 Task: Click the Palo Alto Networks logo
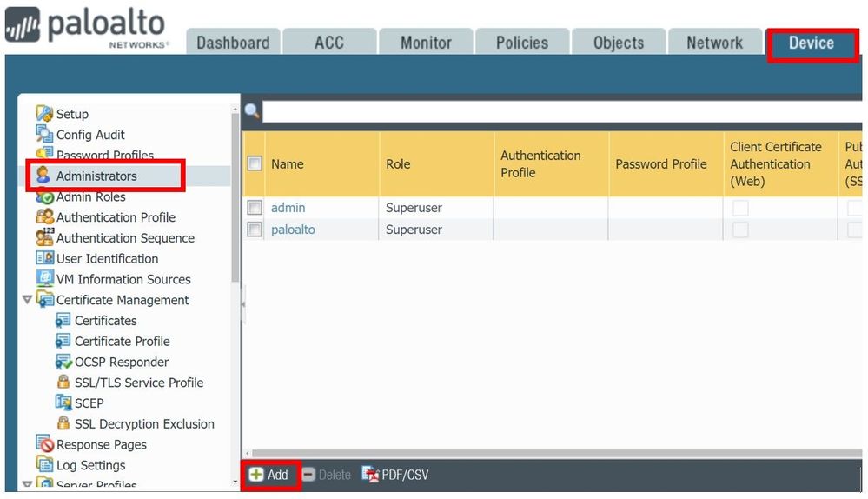coord(88,28)
